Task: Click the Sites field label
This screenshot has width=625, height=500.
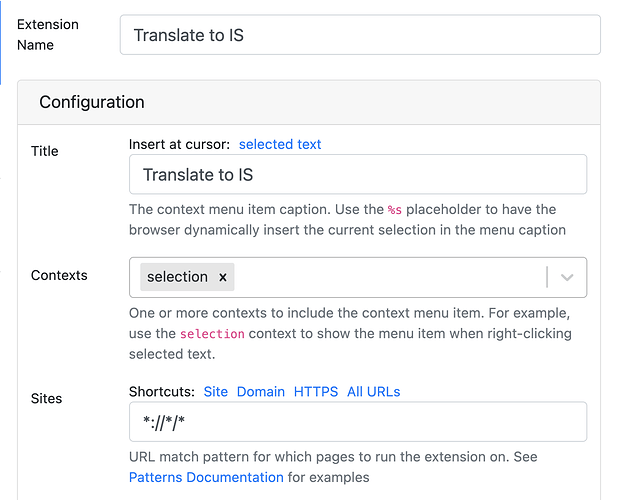Action: [x=47, y=398]
